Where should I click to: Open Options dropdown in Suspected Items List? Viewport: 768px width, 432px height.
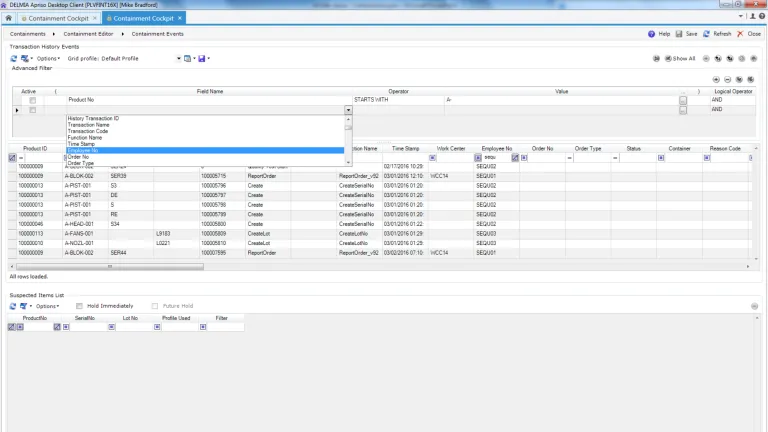point(48,306)
